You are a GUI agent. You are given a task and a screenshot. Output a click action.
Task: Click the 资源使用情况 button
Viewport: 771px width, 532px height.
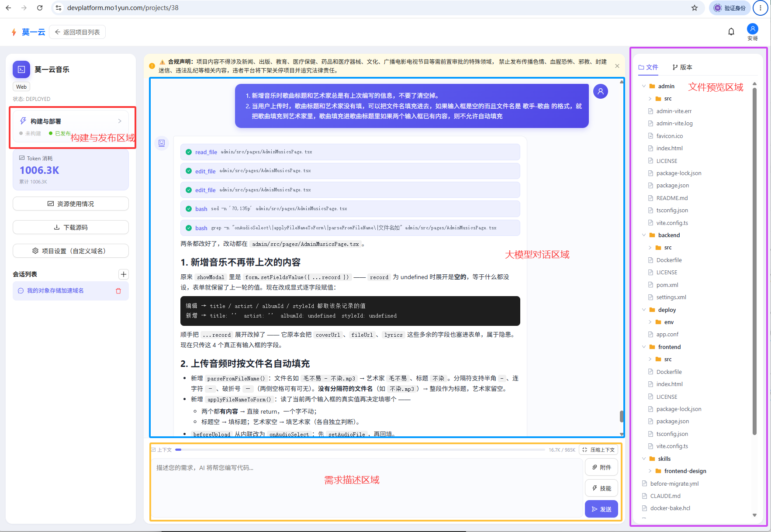click(x=71, y=204)
